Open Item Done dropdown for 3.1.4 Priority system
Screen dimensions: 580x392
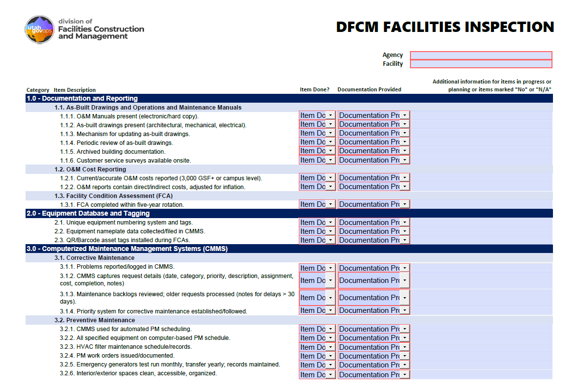point(318,310)
